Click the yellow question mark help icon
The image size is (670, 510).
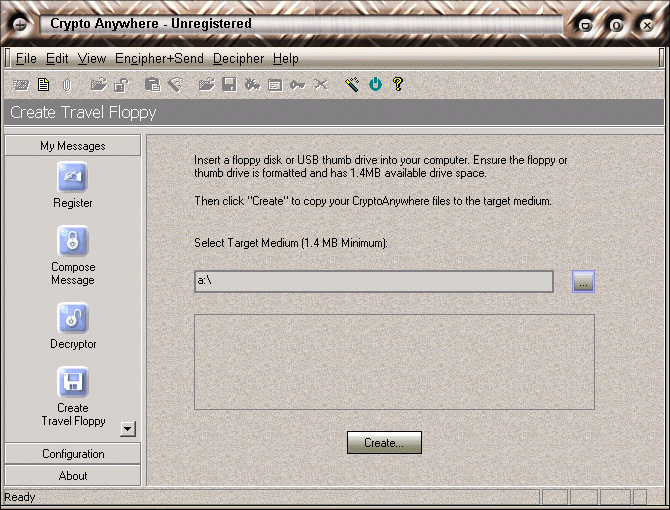click(x=398, y=84)
